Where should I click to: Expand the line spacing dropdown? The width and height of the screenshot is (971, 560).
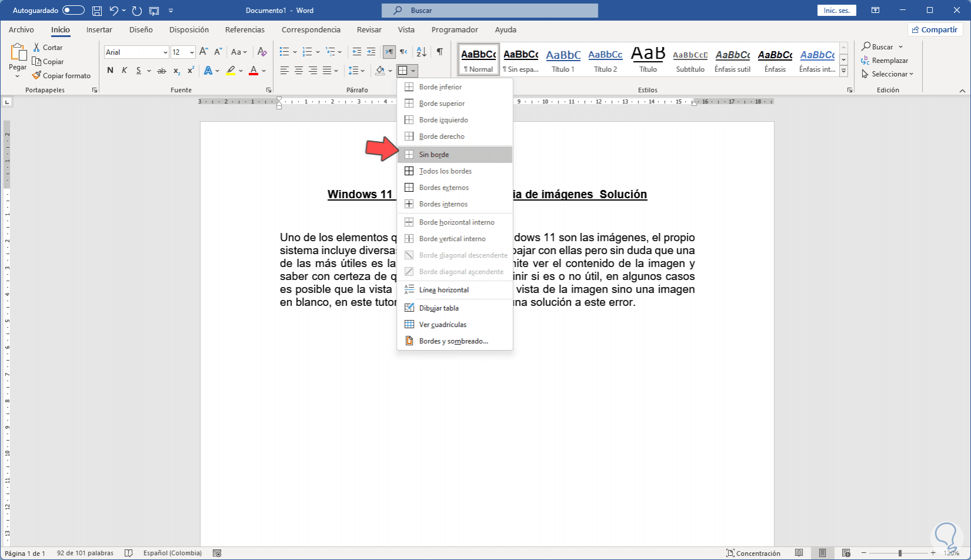tap(363, 71)
